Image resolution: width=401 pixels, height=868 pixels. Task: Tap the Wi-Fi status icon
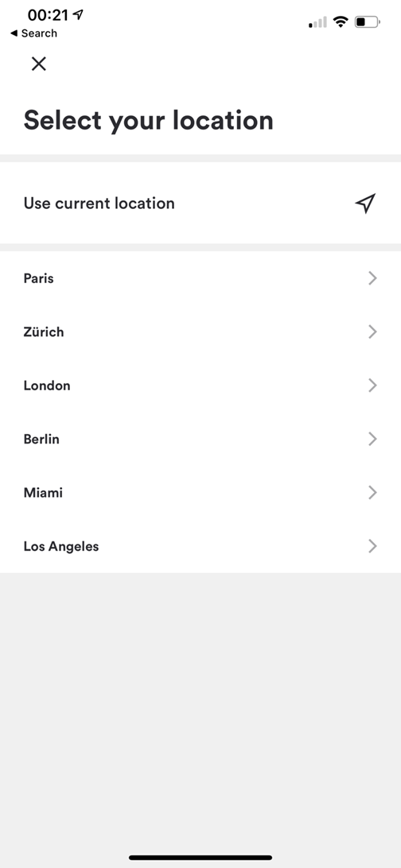[341, 22]
